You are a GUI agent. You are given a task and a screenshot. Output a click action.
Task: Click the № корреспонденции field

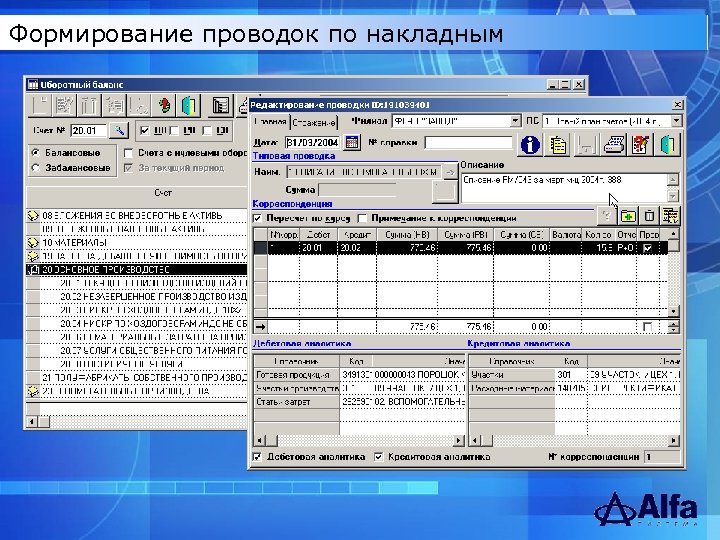pyautogui.click(x=662, y=457)
